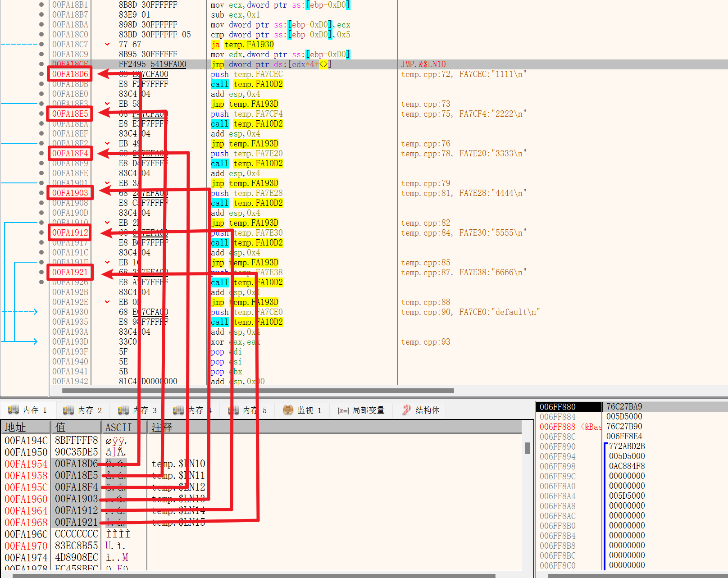The width and height of the screenshot is (728, 578).
Task: Select dump value 00FA18D6 at 00FA1954
Action: click(76, 464)
